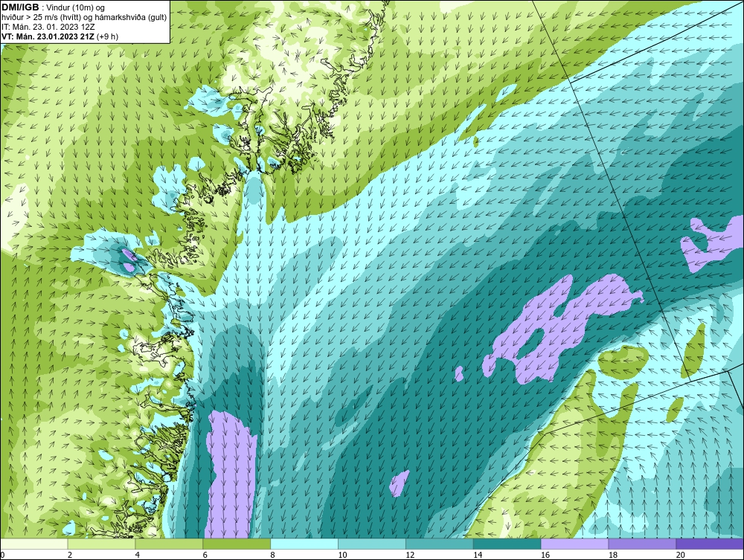Click the legend value label 2

pos(70,555)
